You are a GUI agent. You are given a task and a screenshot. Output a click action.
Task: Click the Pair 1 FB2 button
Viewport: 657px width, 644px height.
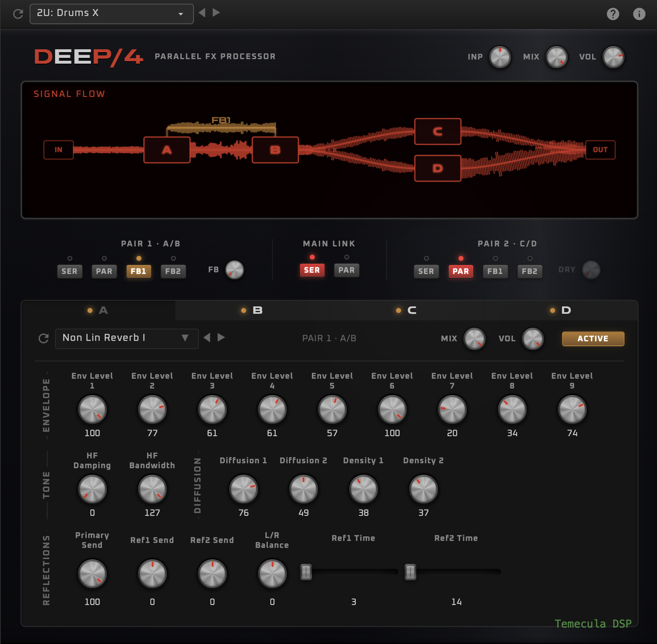(173, 271)
